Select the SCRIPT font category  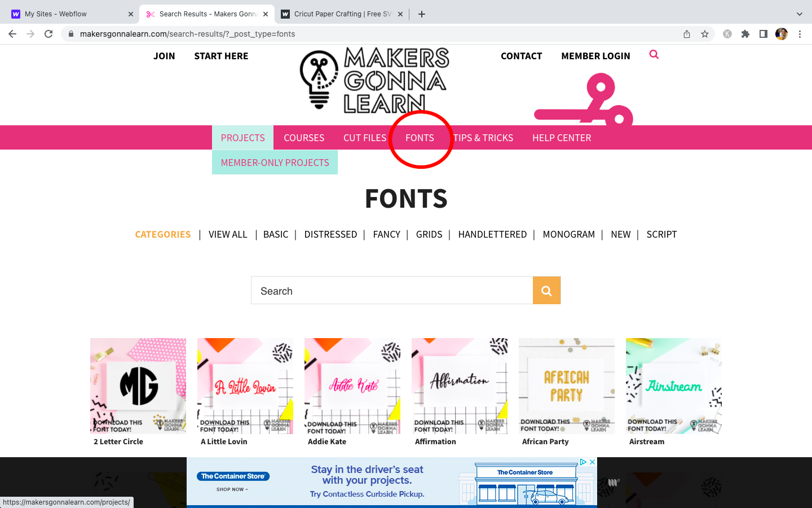pyautogui.click(x=661, y=234)
